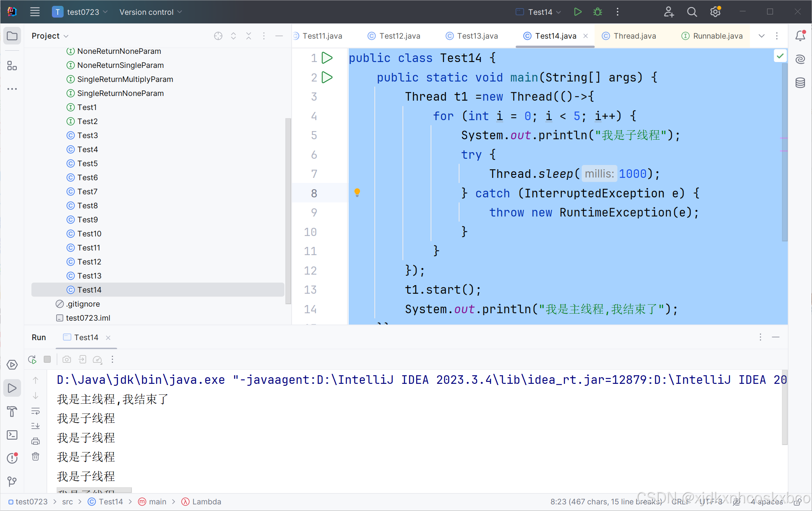Image resolution: width=812 pixels, height=511 pixels.
Task: Click the Rerun Test14 icon in Run panel
Action: (x=32, y=359)
